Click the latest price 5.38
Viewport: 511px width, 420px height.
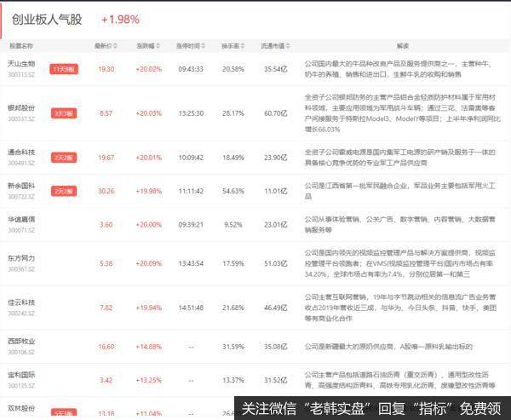tap(106, 263)
